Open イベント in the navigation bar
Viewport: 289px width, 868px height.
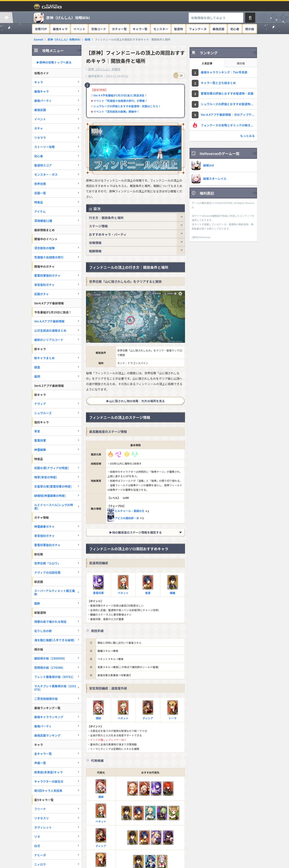pyautogui.click(x=79, y=29)
